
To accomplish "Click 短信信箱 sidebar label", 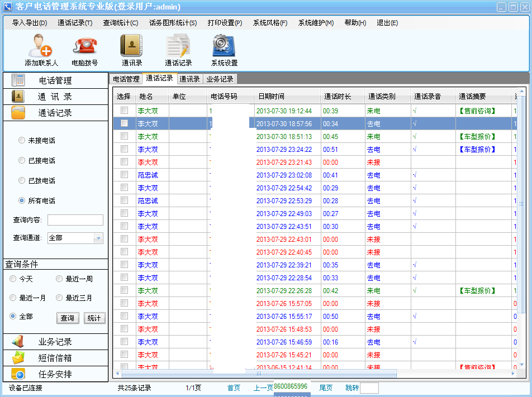I will point(55,358).
